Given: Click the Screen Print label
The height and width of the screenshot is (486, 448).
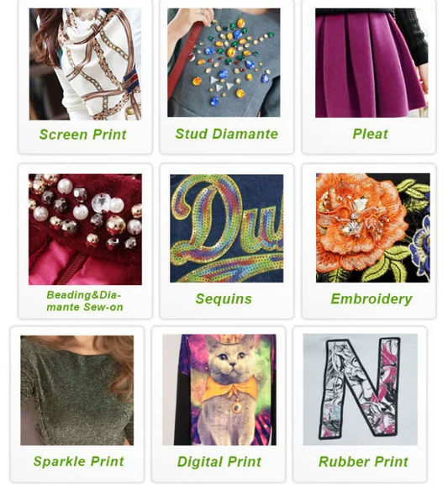Looking at the screenshot, I should coord(83,135).
